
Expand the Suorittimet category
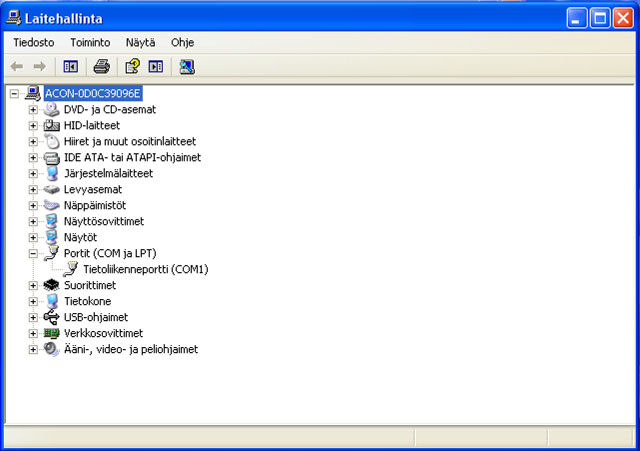coord(33,286)
